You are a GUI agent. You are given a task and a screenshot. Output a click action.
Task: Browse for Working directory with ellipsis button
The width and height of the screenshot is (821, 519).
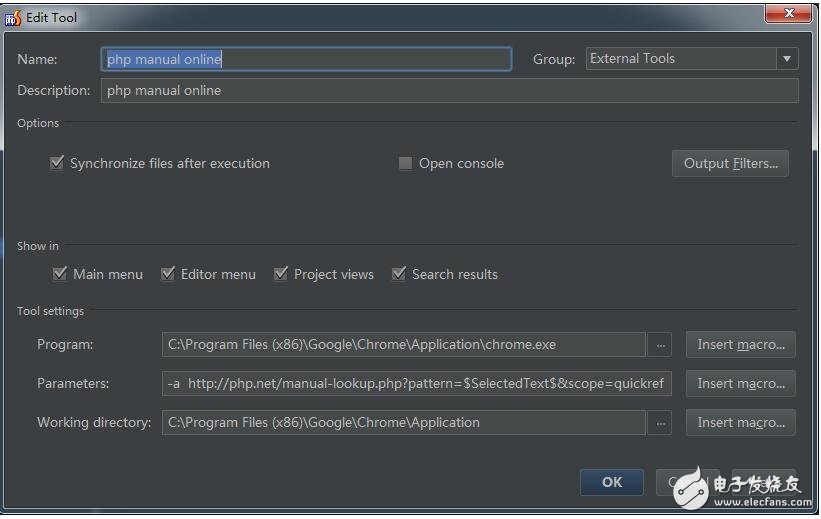tap(660, 423)
